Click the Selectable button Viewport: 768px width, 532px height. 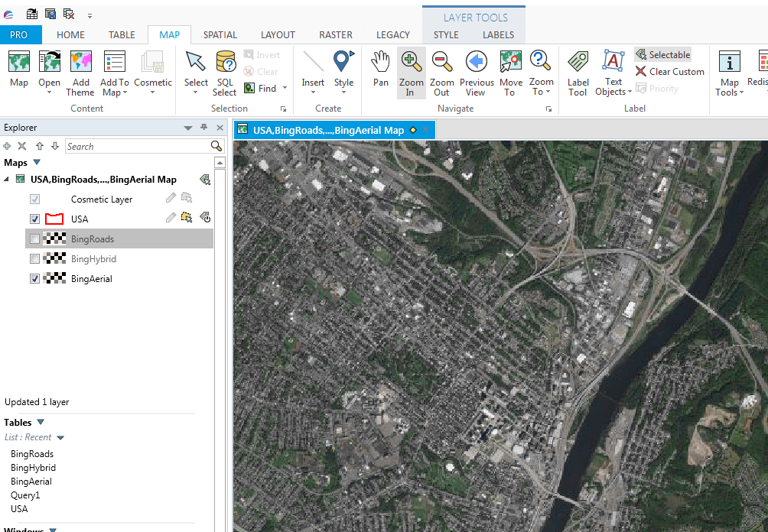pos(663,54)
